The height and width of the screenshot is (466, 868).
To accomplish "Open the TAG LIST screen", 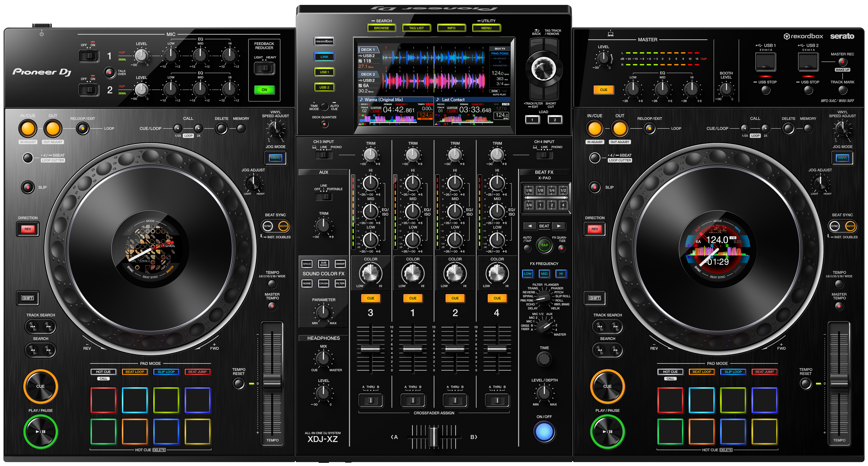I will point(416,28).
